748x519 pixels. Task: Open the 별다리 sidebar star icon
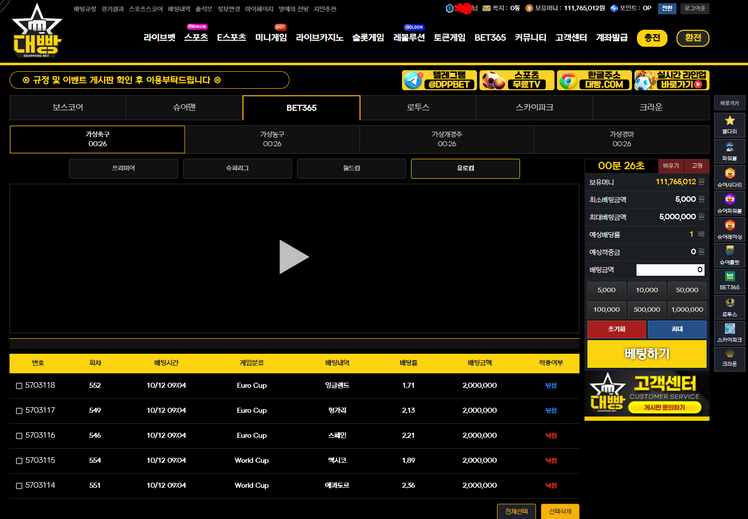pyautogui.click(x=730, y=124)
